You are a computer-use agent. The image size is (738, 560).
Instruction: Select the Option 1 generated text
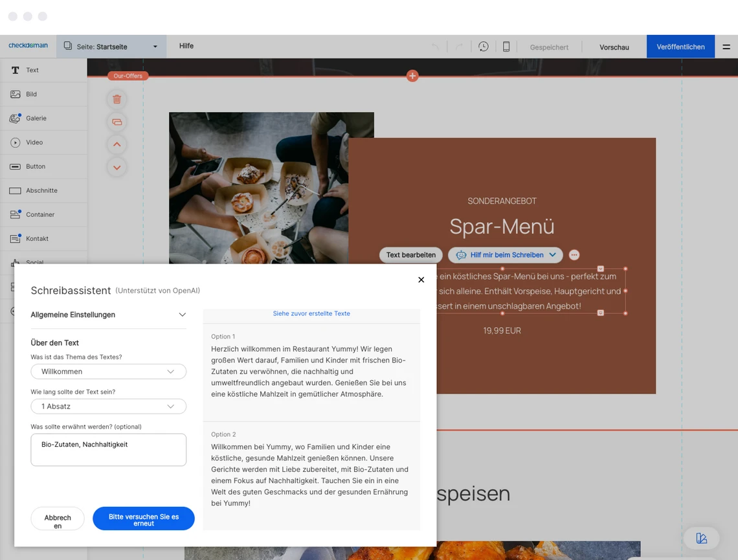tap(311, 371)
